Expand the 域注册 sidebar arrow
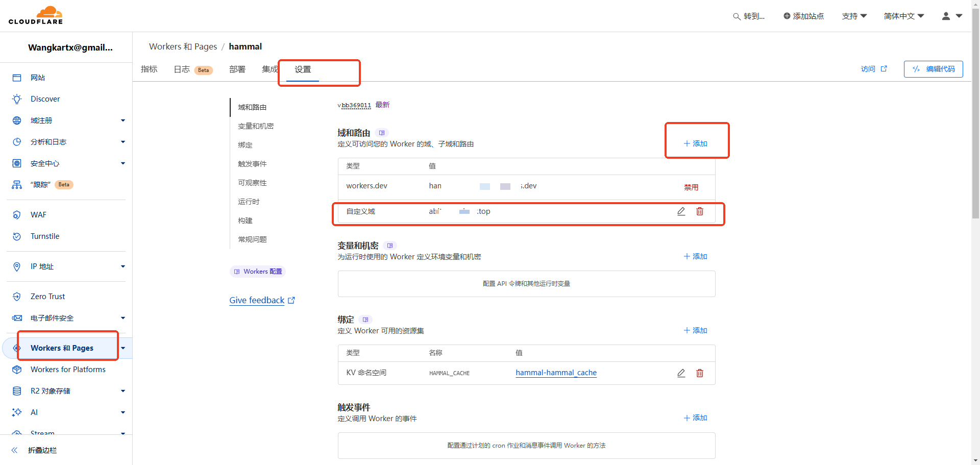The height and width of the screenshot is (465, 980). click(123, 120)
